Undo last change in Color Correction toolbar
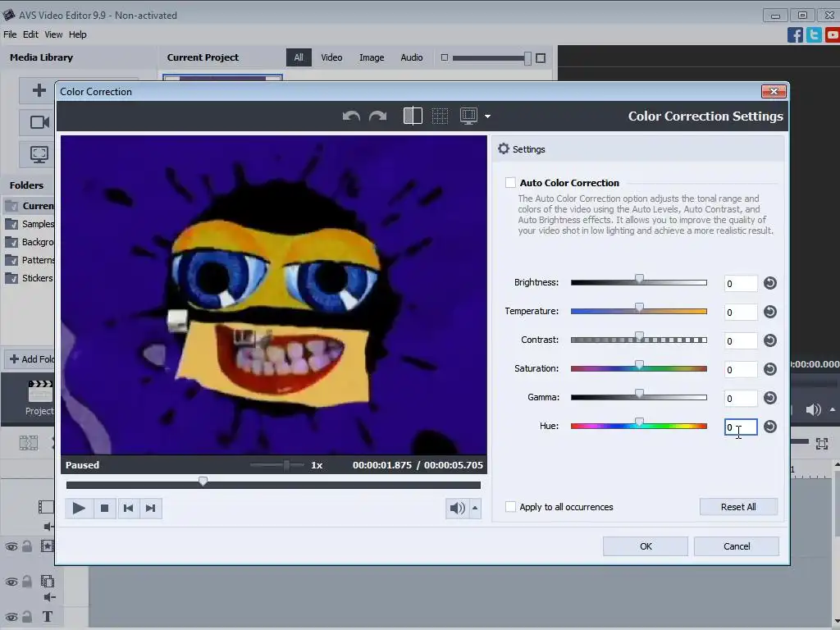This screenshot has width=840, height=630. (x=351, y=116)
